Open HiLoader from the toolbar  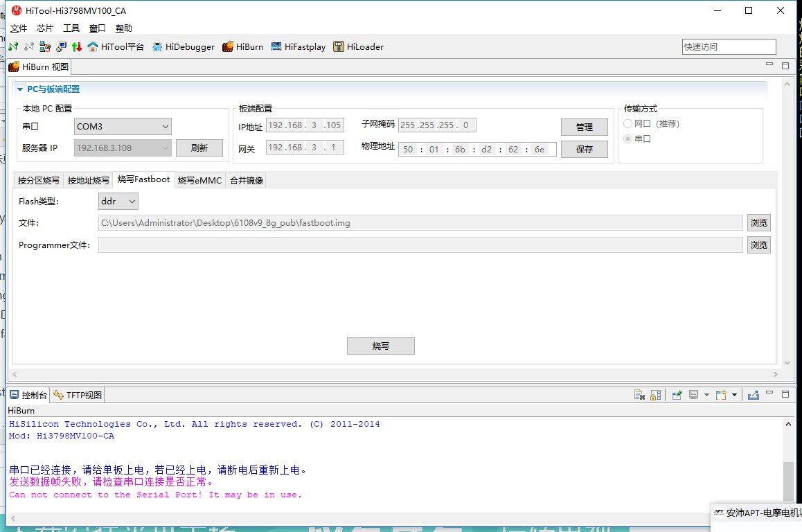point(358,46)
